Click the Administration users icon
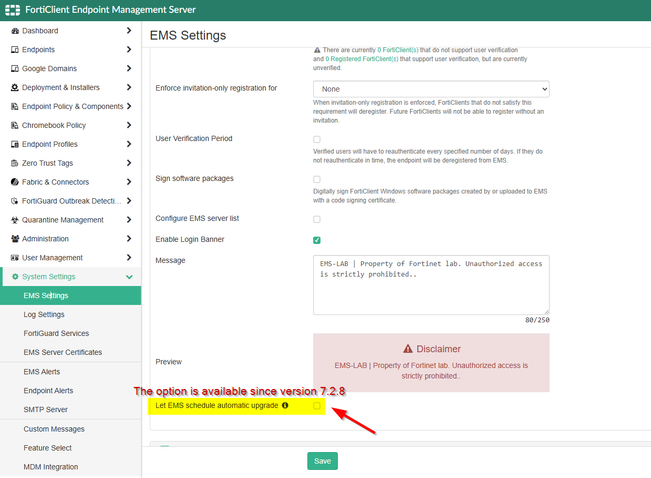This screenshot has width=651, height=478. (15, 239)
